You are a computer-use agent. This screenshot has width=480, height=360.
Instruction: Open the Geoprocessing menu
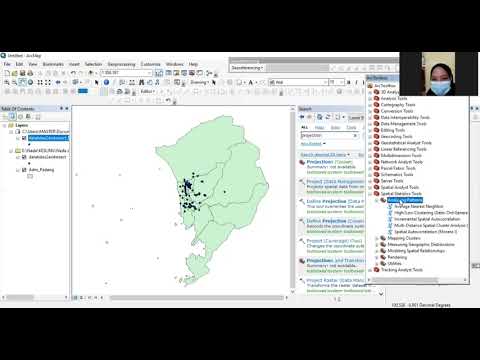(x=121, y=64)
